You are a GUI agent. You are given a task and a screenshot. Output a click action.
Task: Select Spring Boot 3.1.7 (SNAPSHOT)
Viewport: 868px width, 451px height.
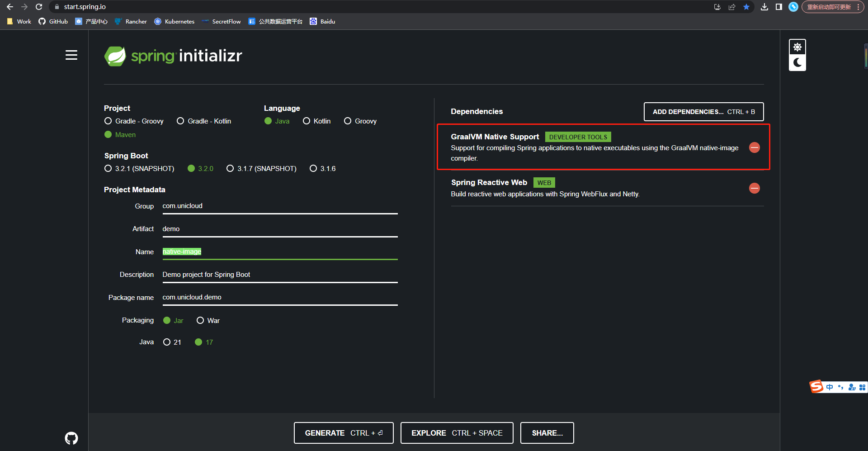point(262,169)
